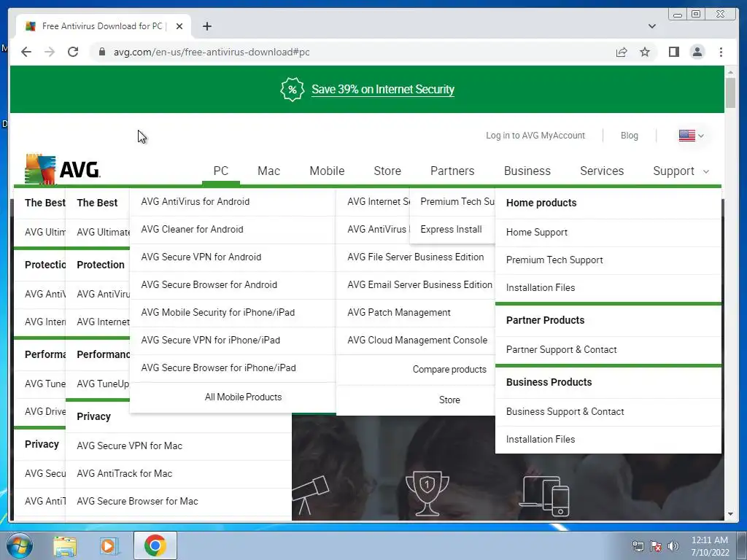This screenshot has width=747, height=560.
Task: Choose AVG Patch Management
Action: pyautogui.click(x=399, y=312)
